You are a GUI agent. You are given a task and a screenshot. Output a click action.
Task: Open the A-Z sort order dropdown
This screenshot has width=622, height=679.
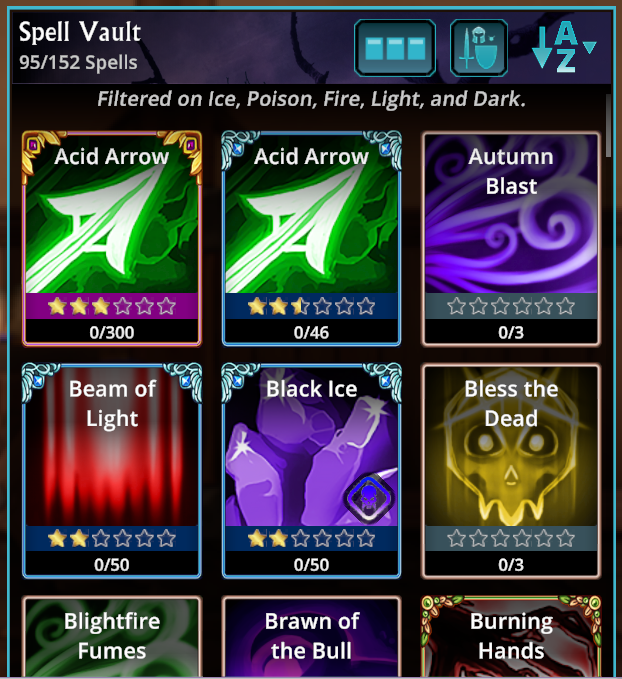pyautogui.click(x=564, y=47)
